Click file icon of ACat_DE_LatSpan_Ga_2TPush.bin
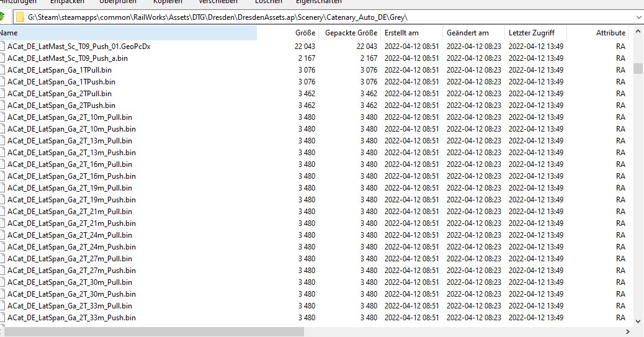 (x=2, y=106)
